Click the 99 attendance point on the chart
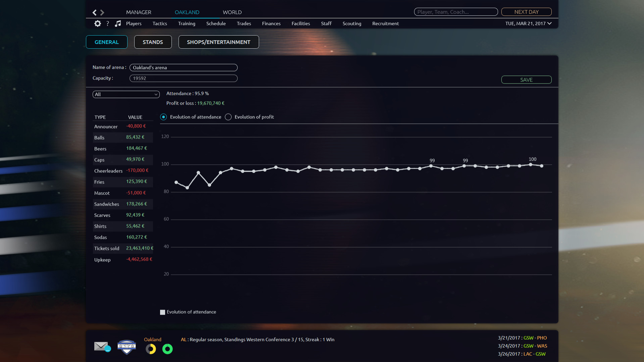Viewport: 644px width, 362px height. coord(432,165)
